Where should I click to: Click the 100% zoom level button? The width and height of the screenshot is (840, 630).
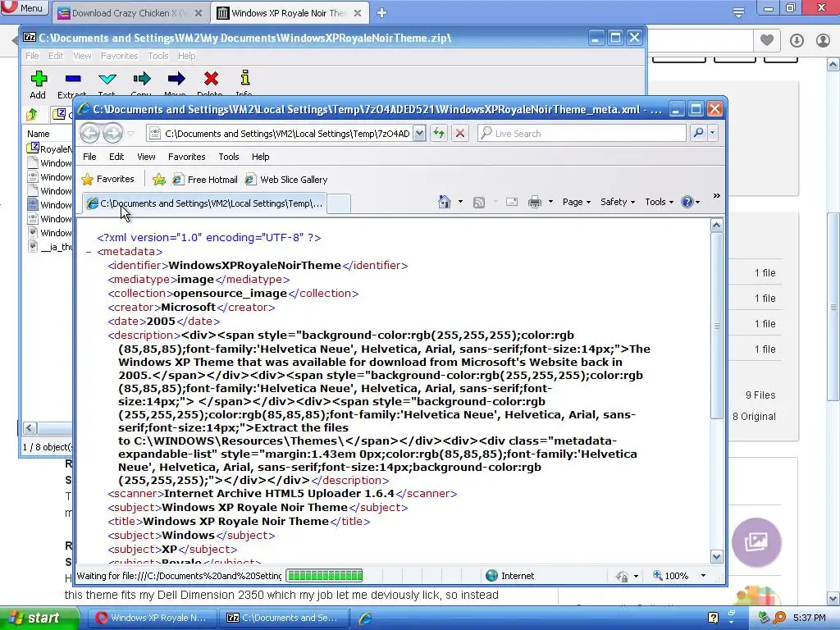671,576
